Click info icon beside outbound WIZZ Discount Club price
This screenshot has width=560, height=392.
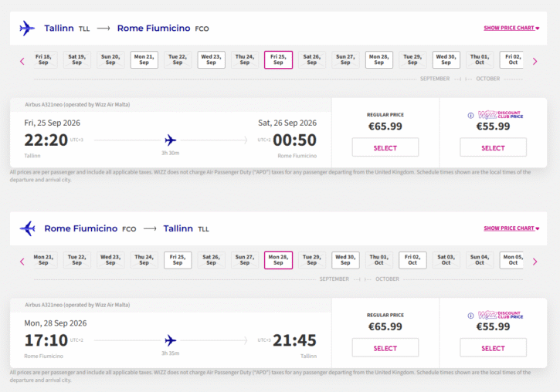[471, 115]
